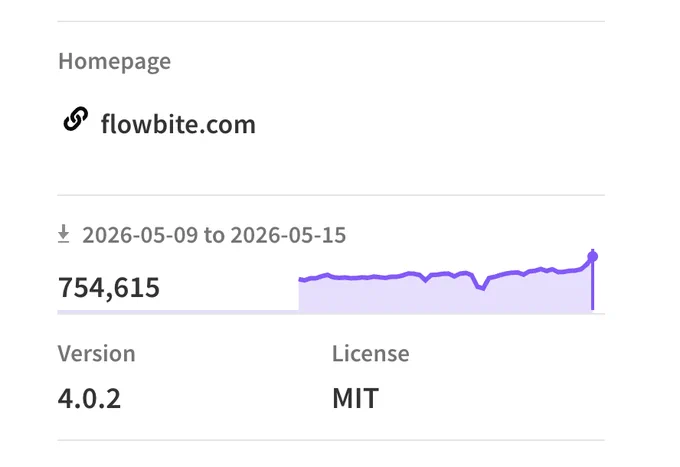The image size is (680, 467).
Task: Click the left starting point of sparkline
Action: (x=301, y=280)
